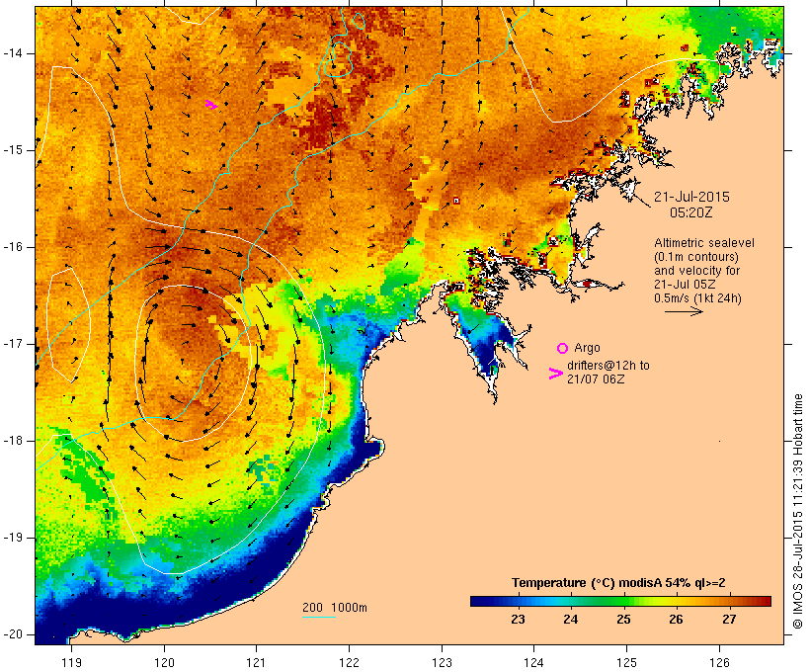
Task: Click the dark blue end of color bar
Action: tap(476, 601)
